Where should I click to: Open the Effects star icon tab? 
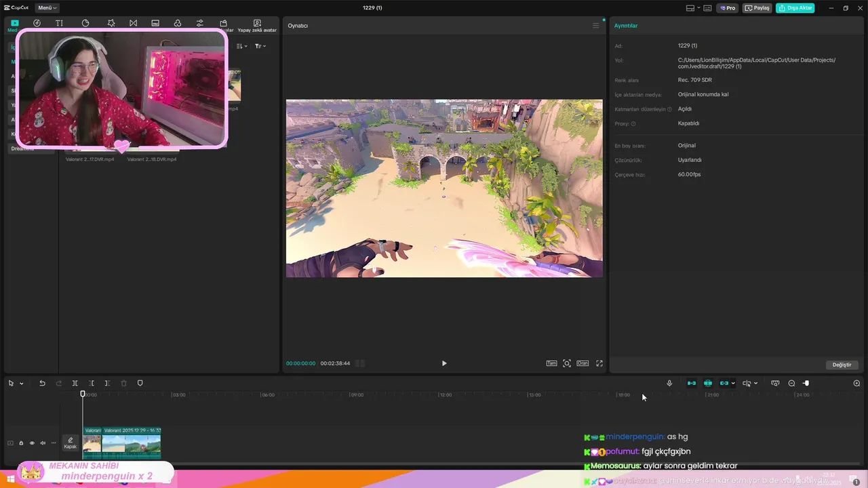(x=111, y=23)
